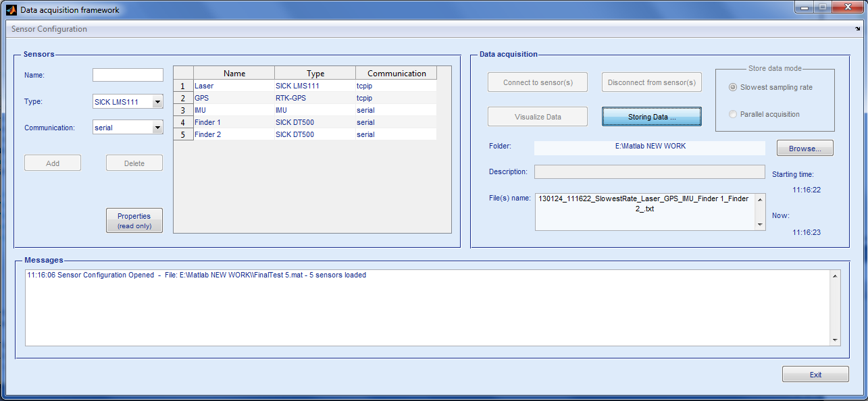Click the Description text field
868x401 pixels.
649,172
